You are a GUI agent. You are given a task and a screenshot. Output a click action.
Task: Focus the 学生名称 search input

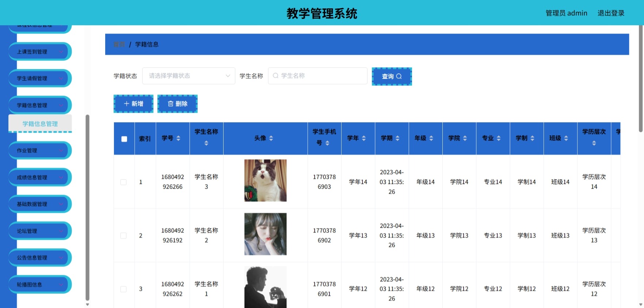[x=317, y=76]
